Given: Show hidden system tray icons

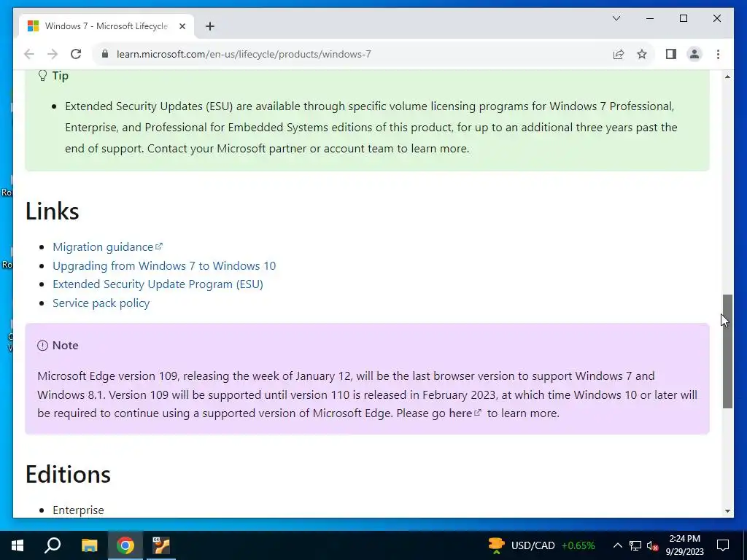Looking at the screenshot, I should point(617,545).
